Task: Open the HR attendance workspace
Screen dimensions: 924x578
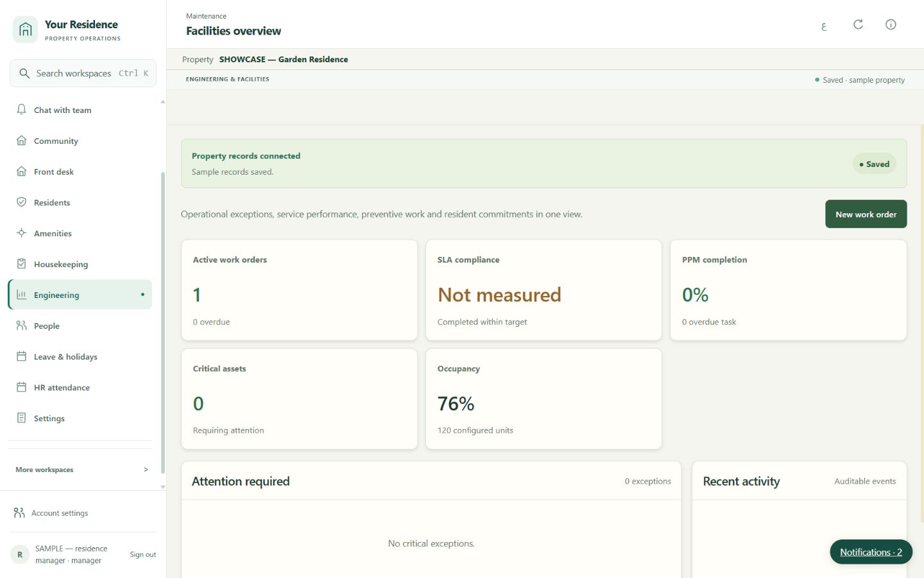Action: point(80,387)
